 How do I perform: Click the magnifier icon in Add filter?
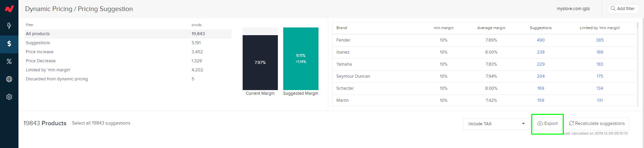pyautogui.click(x=613, y=8)
